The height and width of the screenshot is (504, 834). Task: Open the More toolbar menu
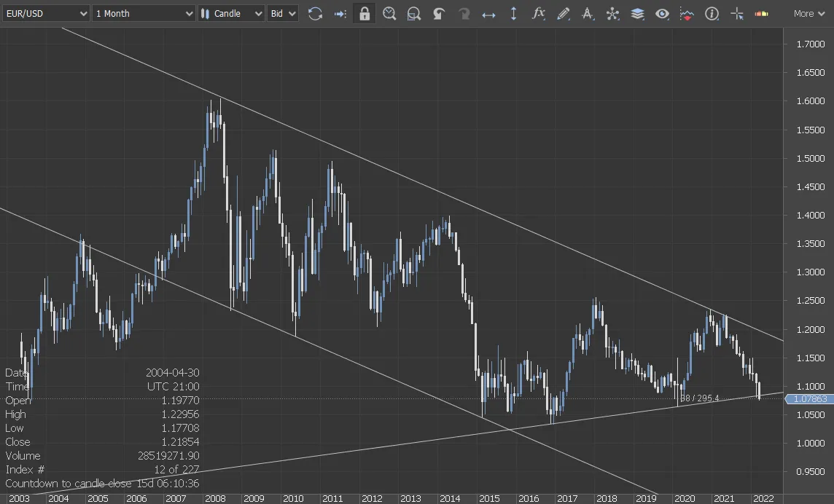coord(808,13)
